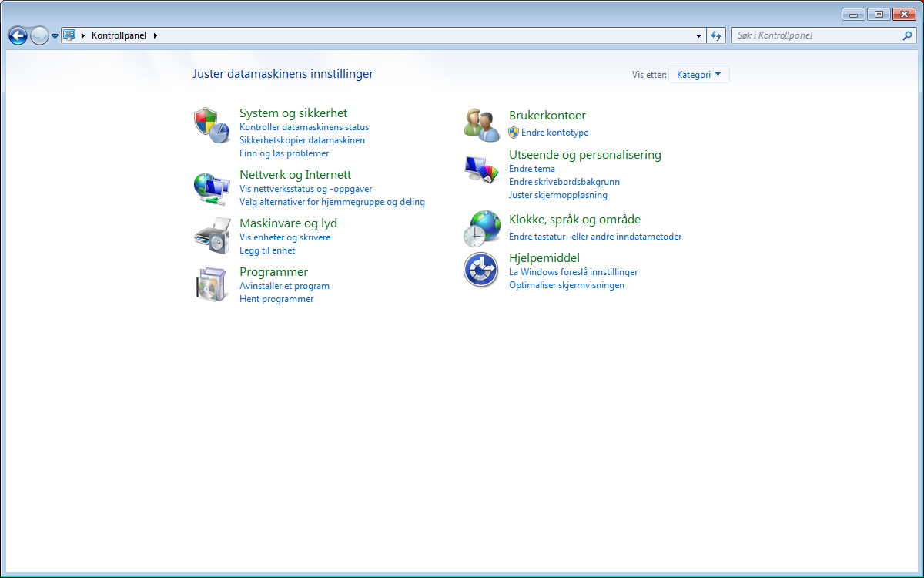Open Klokke, språk og område heading
The height and width of the screenshot is (578, 924).
574,220
